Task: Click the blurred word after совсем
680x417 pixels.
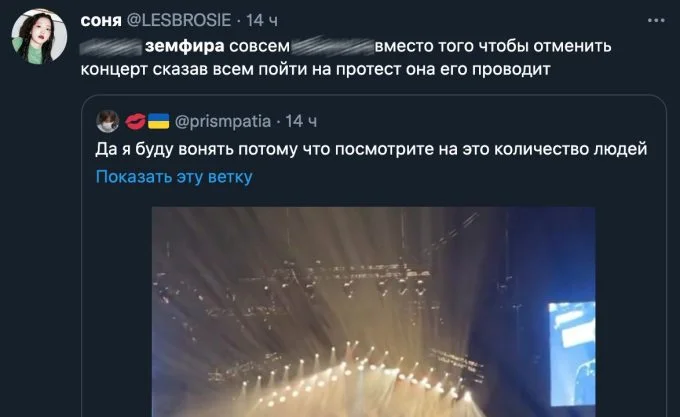Action: [333, 46]
